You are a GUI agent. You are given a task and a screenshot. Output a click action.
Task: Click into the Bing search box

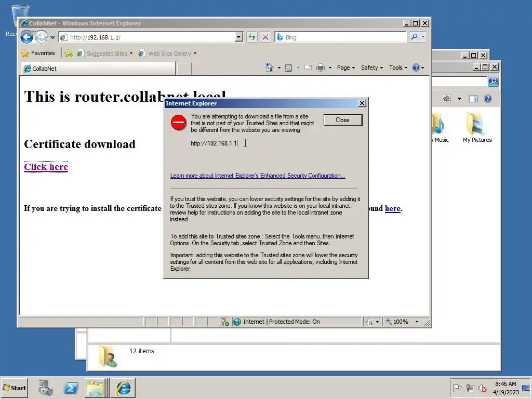pos(340,37)
